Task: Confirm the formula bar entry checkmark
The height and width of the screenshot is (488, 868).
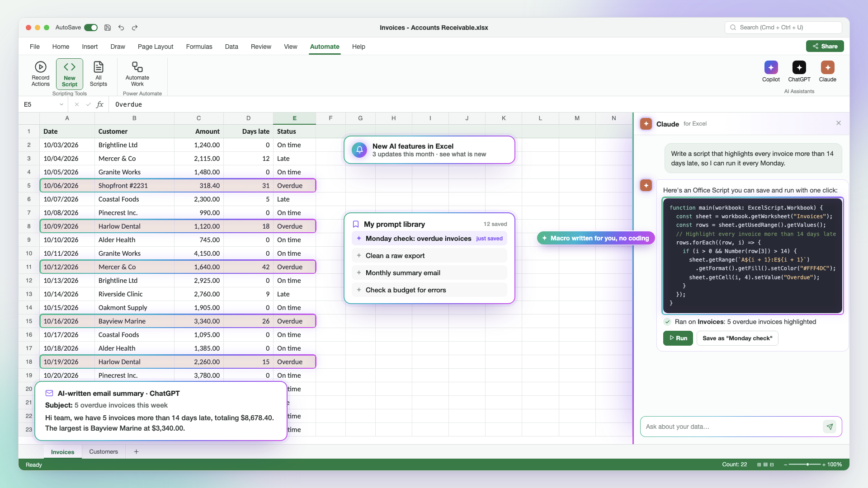Action: (89, 104)
